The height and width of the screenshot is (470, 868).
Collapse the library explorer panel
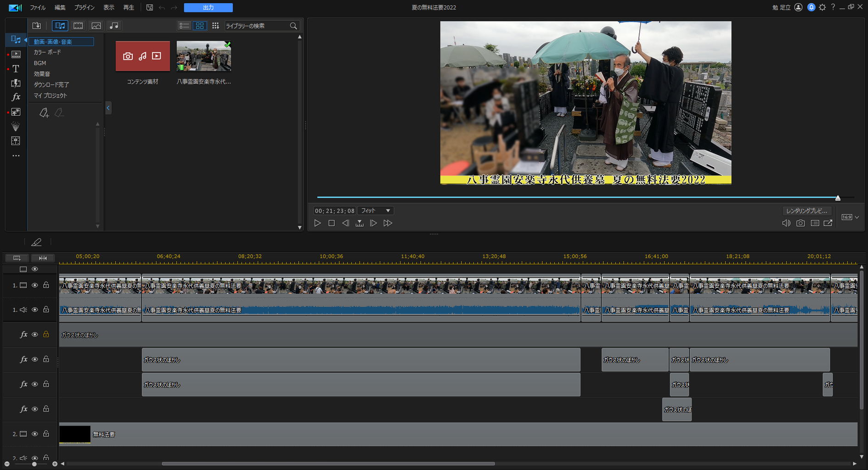pyautogui.click(x=108, y=108)
